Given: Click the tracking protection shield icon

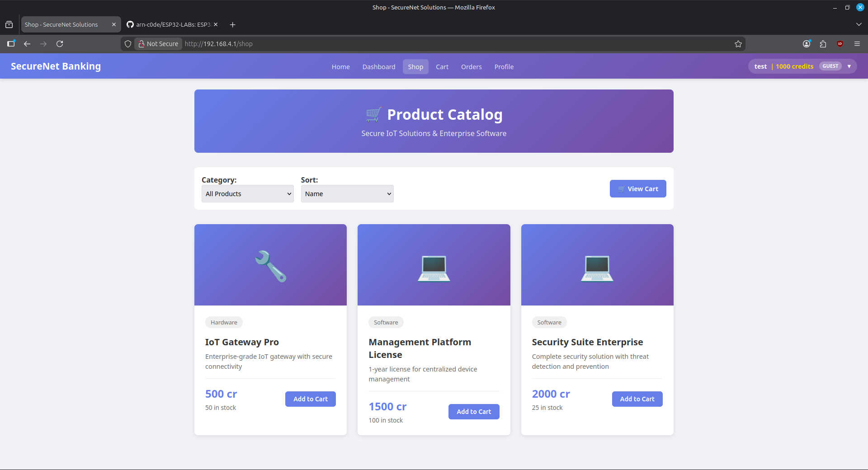Looking at the screenshot, I should [128, 44].
